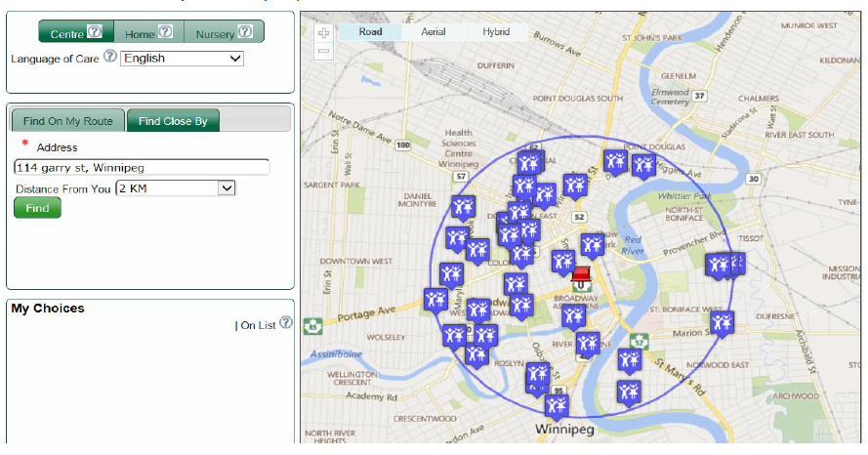
Task: Switch to Find On My Route tab
Action: [x=67, y=121]
